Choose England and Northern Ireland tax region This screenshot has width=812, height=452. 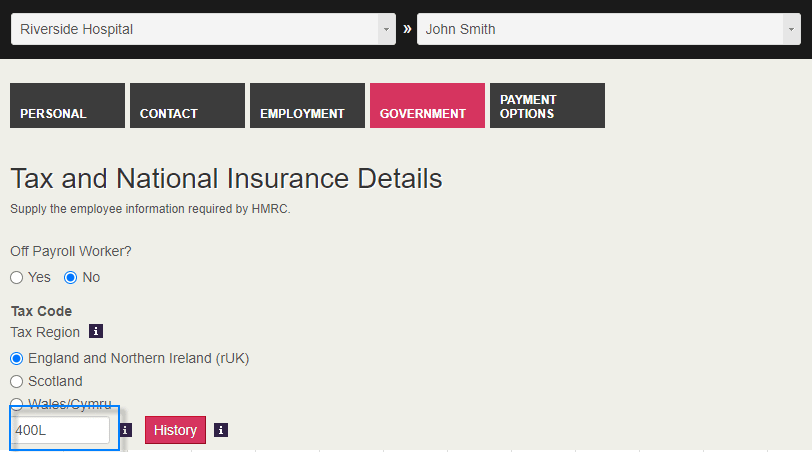click(17, 358)
